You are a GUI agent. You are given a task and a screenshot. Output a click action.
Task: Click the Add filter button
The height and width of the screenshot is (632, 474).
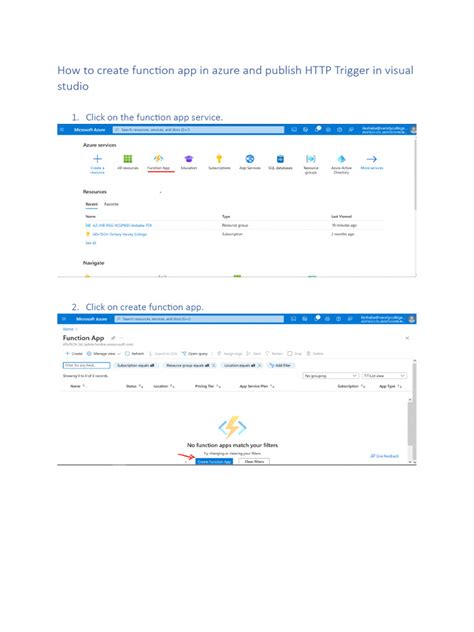281,365
